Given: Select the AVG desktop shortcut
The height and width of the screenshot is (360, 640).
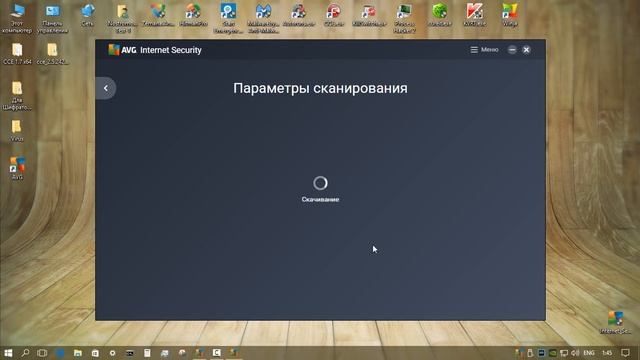Looking at the screenshot, I should point(17,168).
